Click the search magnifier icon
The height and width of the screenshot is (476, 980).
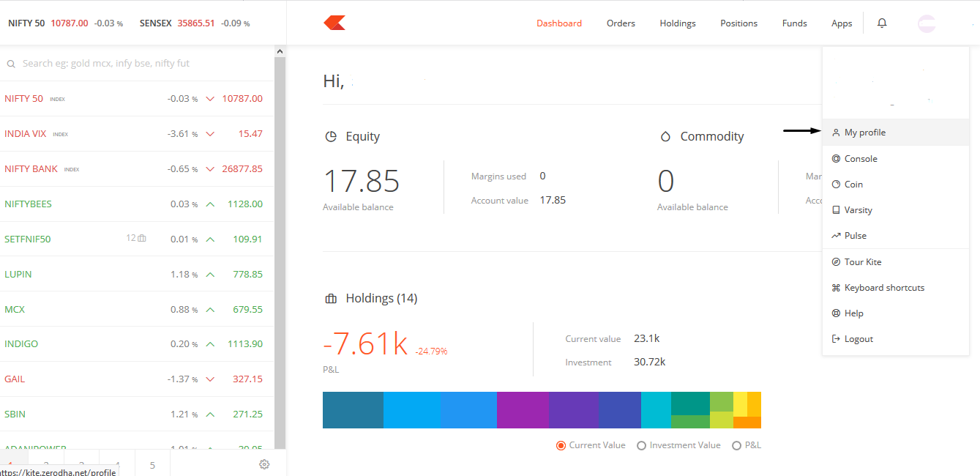point(11,64)
